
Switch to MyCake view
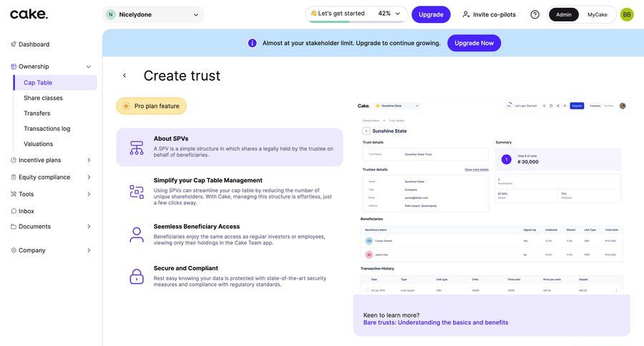597,14
